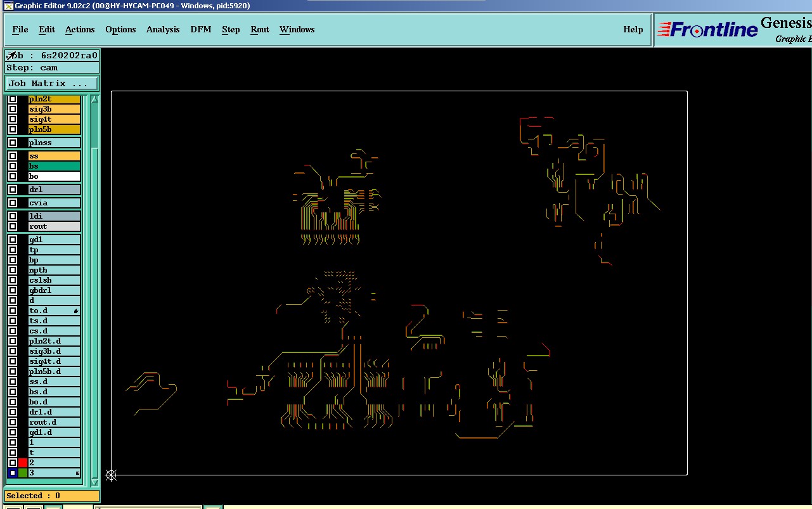Viewport: 812px width, 509px height.
Task: Select the bs layer name
Action: click(x=55, y=166)
